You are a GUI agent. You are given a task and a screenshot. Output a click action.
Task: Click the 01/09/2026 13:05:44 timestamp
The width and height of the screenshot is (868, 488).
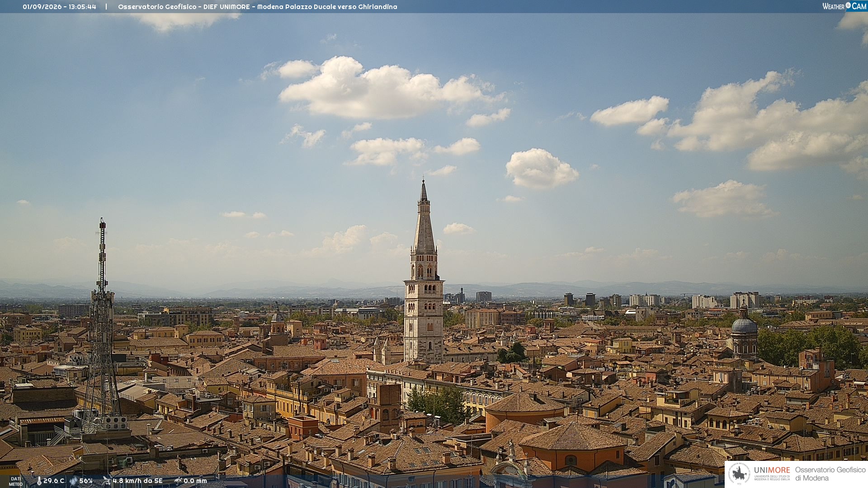click(x=59, y=7)
